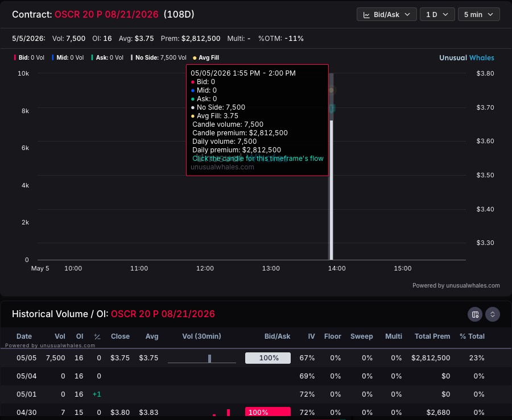Image resolution: width=512 pixels, height=420 pixels.
Task: Click the Vol (30min) column header
Action: [x=201, y=336]
